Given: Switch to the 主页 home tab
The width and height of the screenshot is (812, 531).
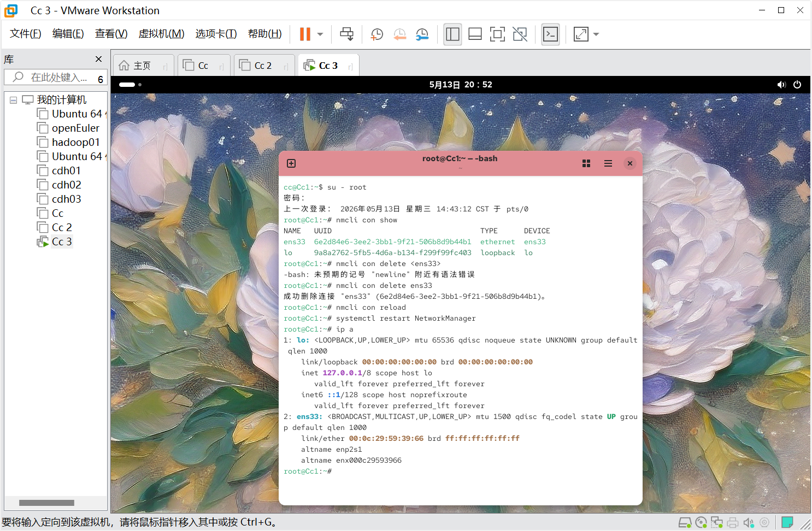Looking at the screenshot, I should click(x=142, y=66).
